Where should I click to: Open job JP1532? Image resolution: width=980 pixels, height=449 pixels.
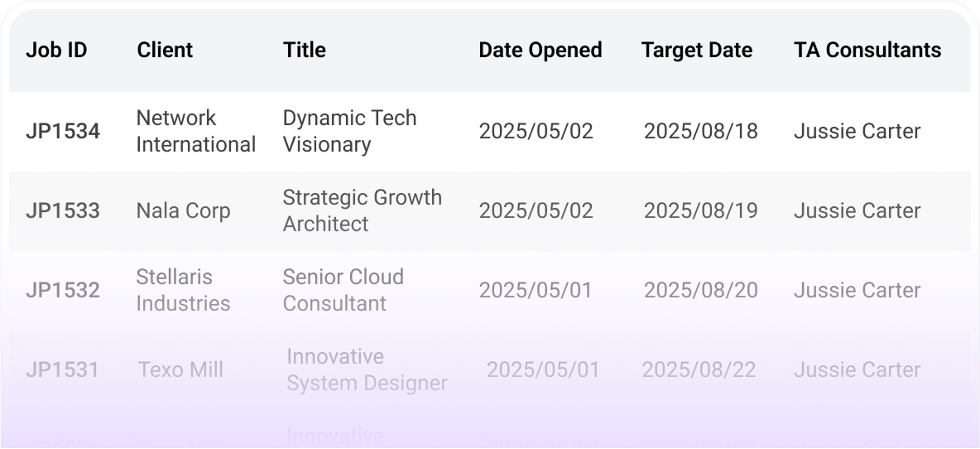pos(63,290)
